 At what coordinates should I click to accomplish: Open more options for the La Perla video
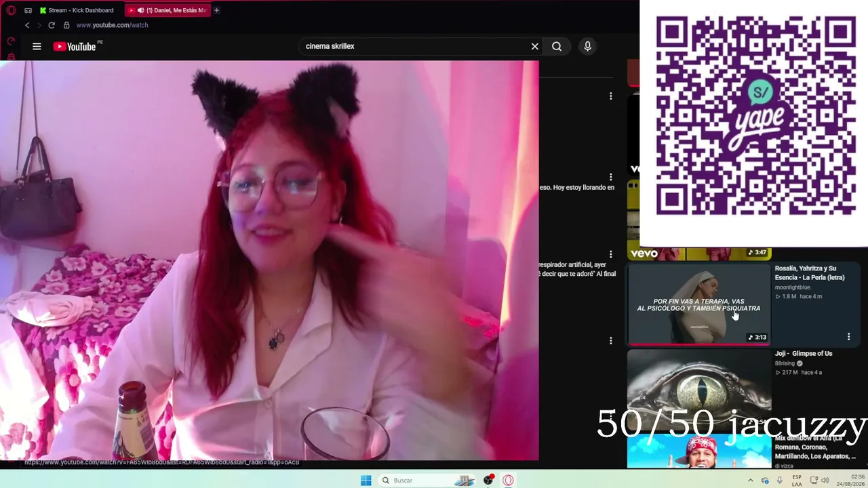click(x=848, y=337)
